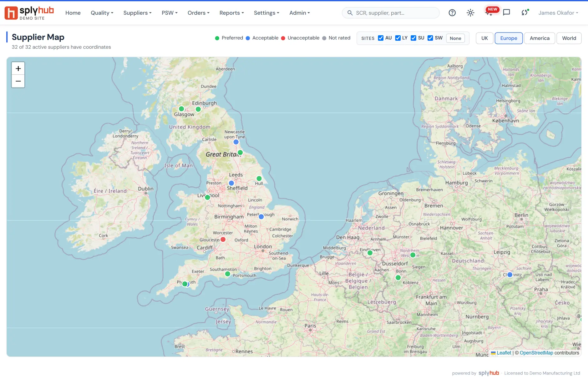Uncheck the SW site checkbox
Image resolution: width=588 pixels, height=378 pixels.
click(x=430, y=38)
